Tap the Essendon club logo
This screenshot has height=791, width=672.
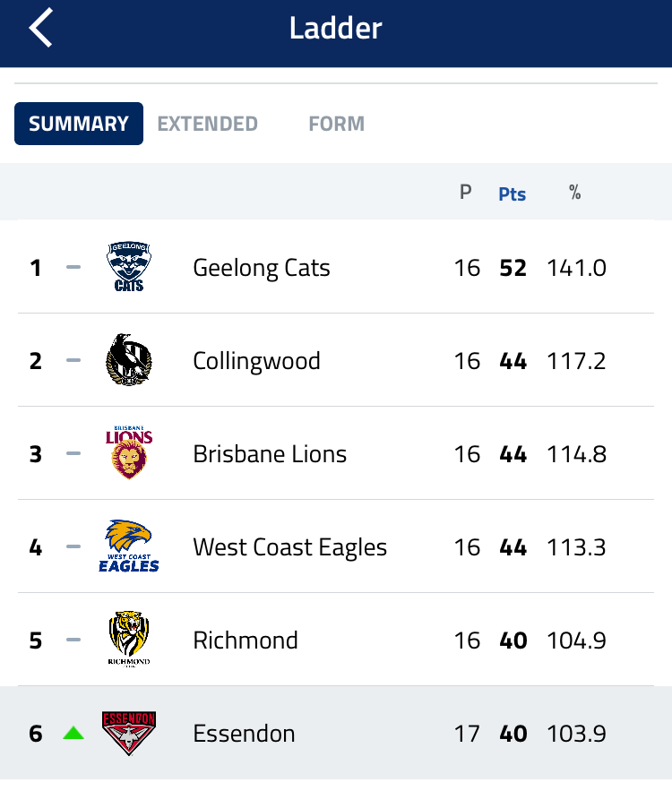pos(129,733)
